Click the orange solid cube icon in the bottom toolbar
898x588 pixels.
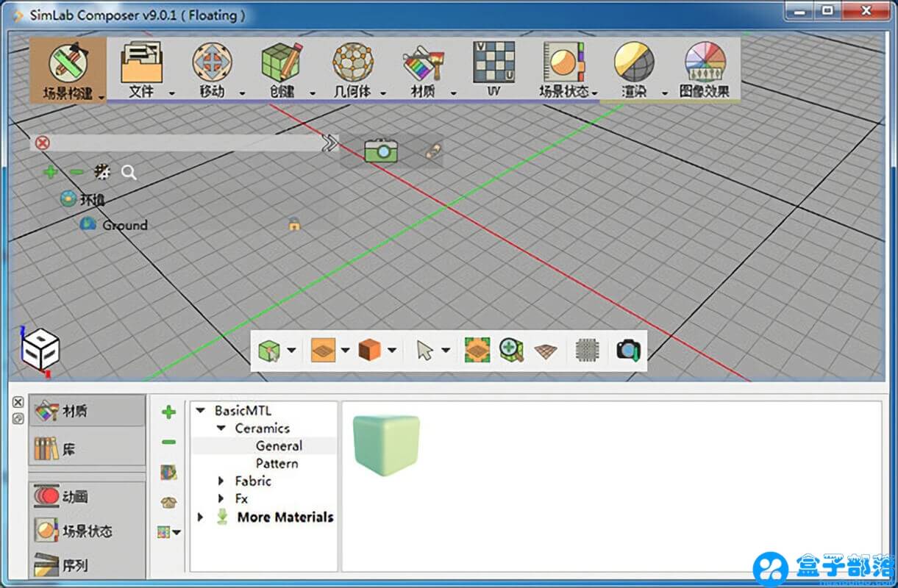369,350
